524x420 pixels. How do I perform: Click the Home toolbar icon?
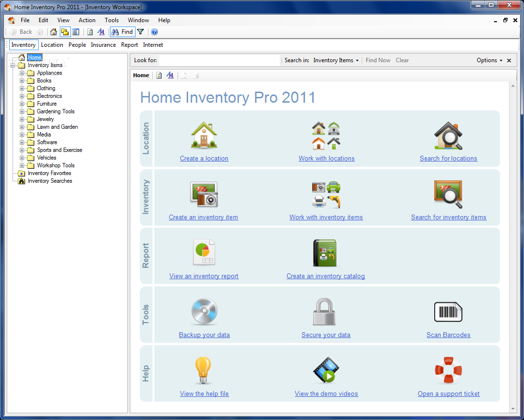tap(54, 32)
